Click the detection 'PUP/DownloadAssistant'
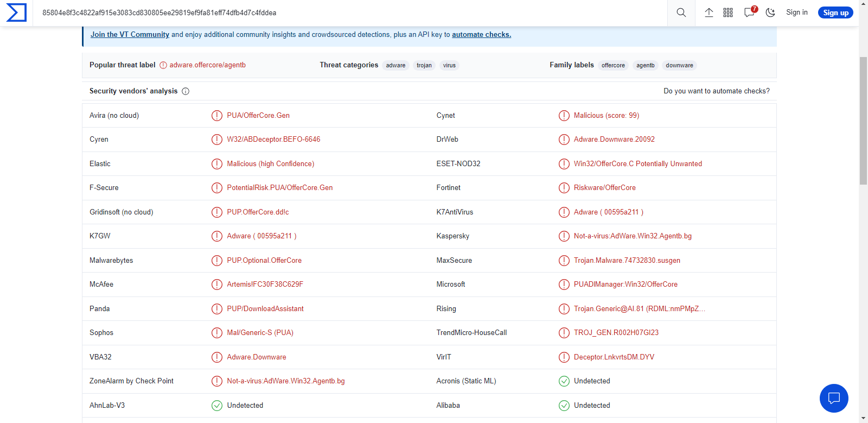This screenshot has width=868, height=423. [x=265, y=309]
